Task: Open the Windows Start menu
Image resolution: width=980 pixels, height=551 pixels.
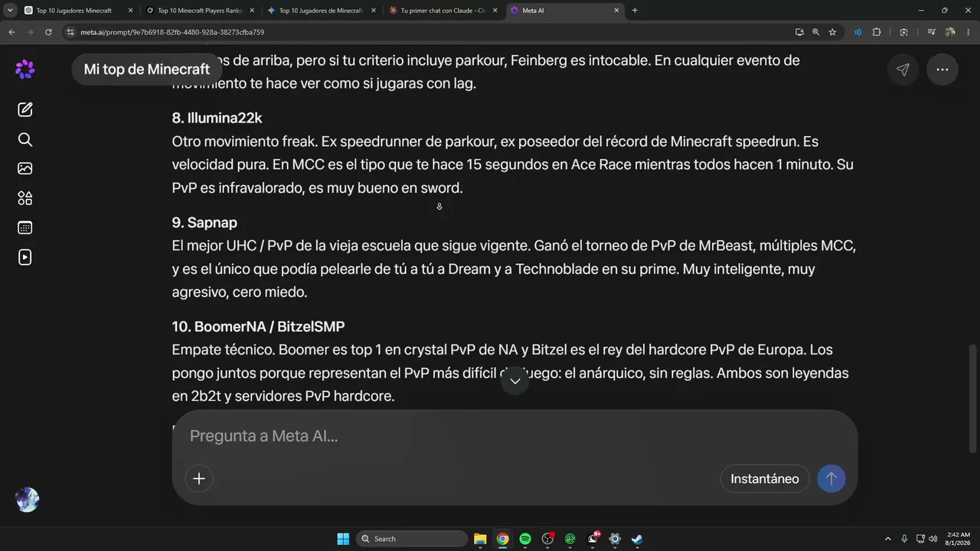Action: coord(343,539)
